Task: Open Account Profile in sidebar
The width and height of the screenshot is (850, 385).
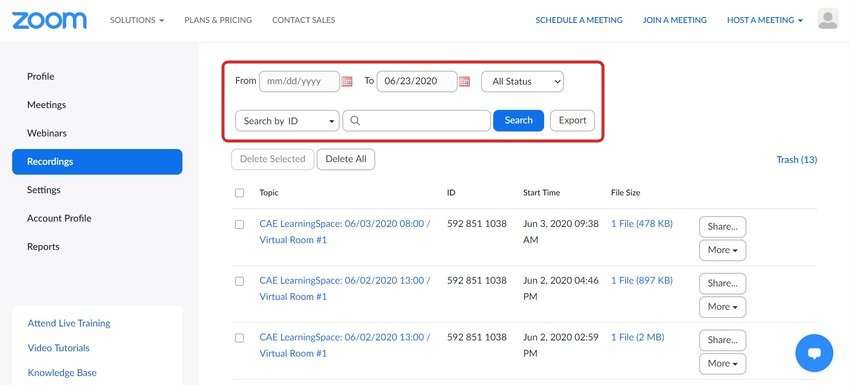Action: pyautogui.click(x=59, y=218)
